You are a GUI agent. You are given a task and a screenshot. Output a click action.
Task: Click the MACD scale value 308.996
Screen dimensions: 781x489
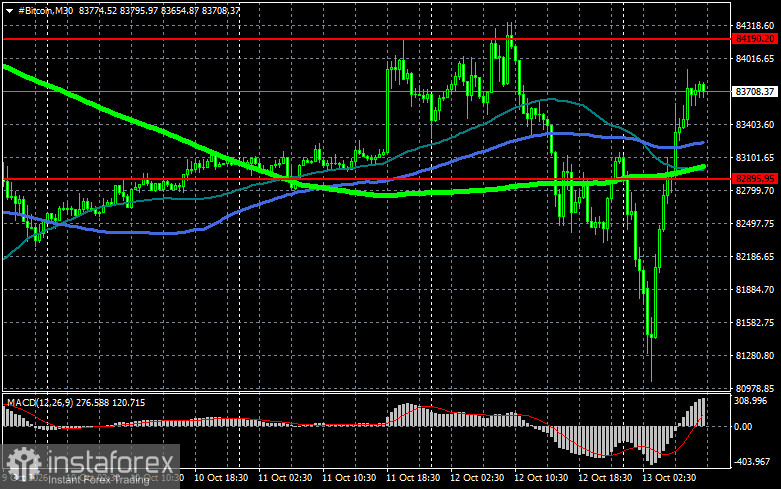pyautogui.click(x=751, y=401)
